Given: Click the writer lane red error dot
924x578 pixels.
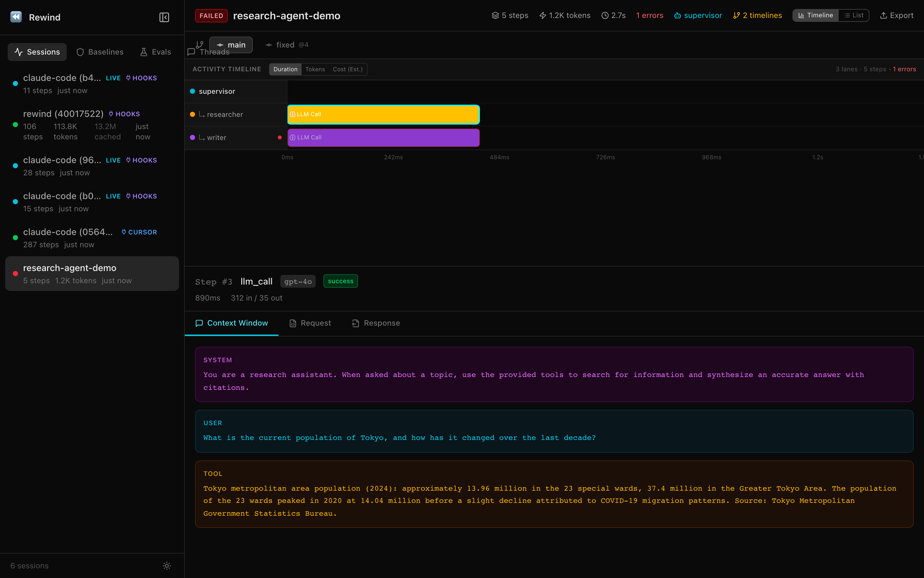Looking at the screenshot, I should [x=280, y=138].
